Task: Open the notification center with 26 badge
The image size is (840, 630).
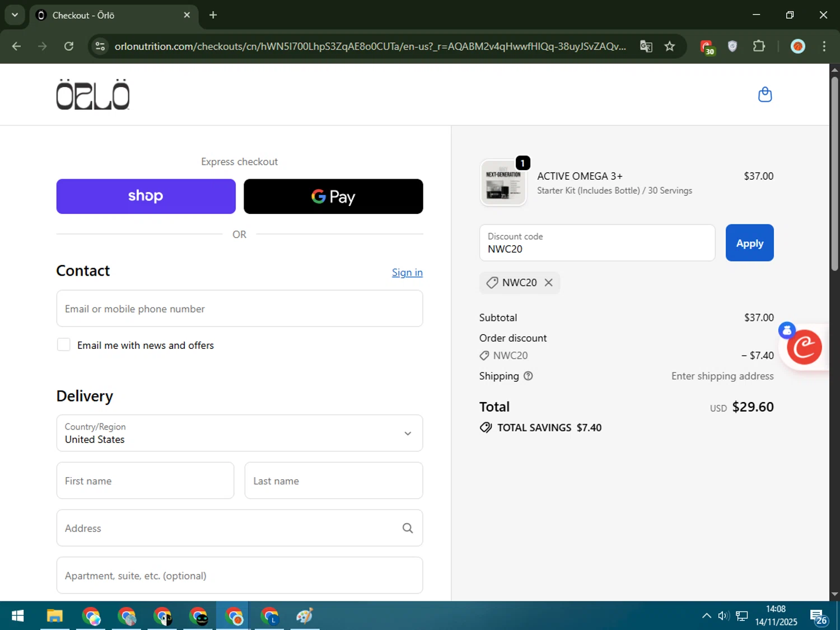Action: click(x=819, y=617)
